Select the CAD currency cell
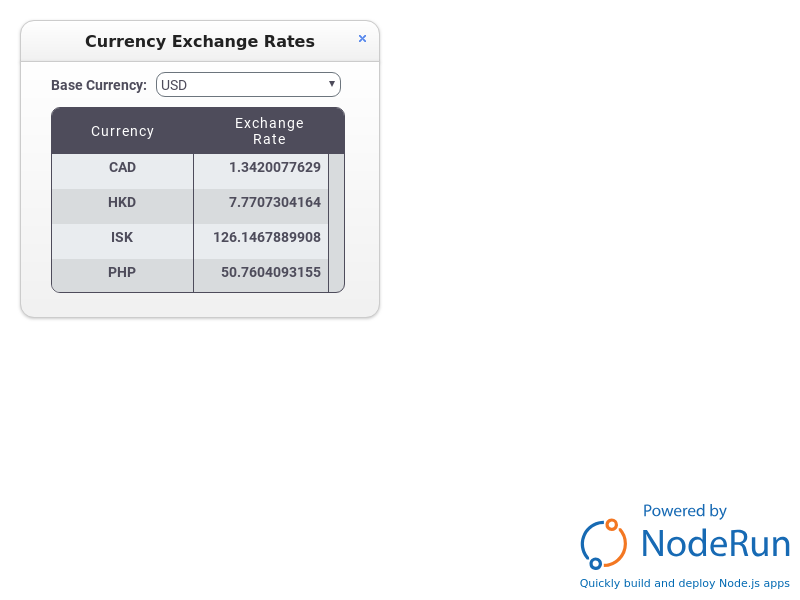 coord(123,168)
